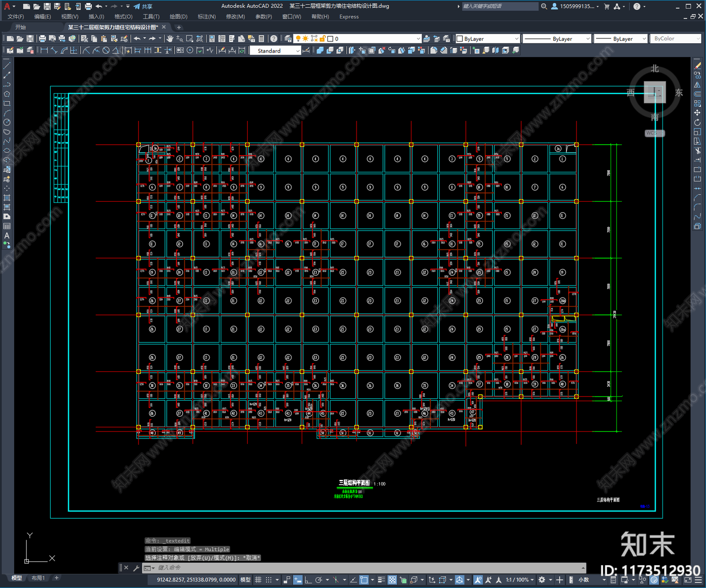Screen dimensions: 706x588
Task: Click the Erase tool in right toolbar
Action: [x=697, y=66]
